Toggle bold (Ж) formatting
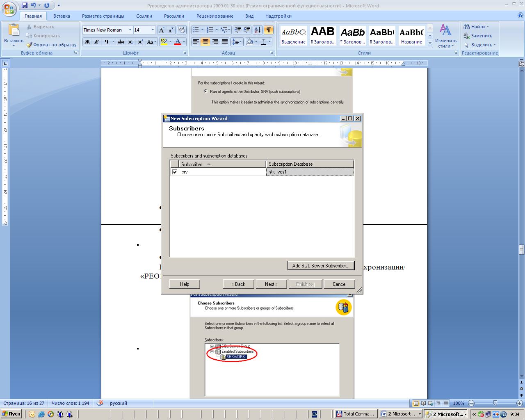Screen dimensions: 525x420 click(x=87, y=42)
